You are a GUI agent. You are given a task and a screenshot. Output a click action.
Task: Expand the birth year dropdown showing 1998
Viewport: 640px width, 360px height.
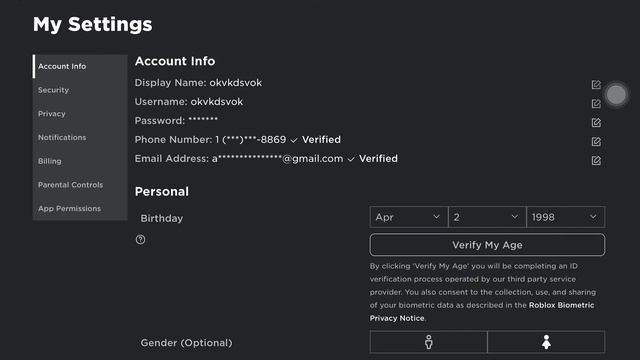click(566, 217)
